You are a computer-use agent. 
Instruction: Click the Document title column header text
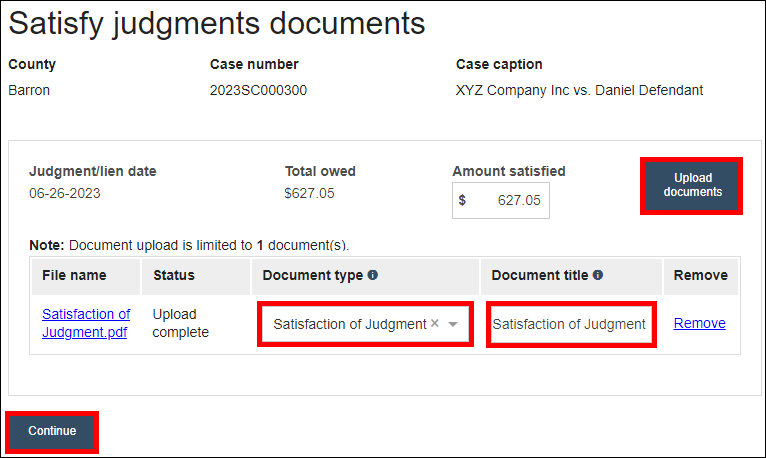(x=539, y=275)
